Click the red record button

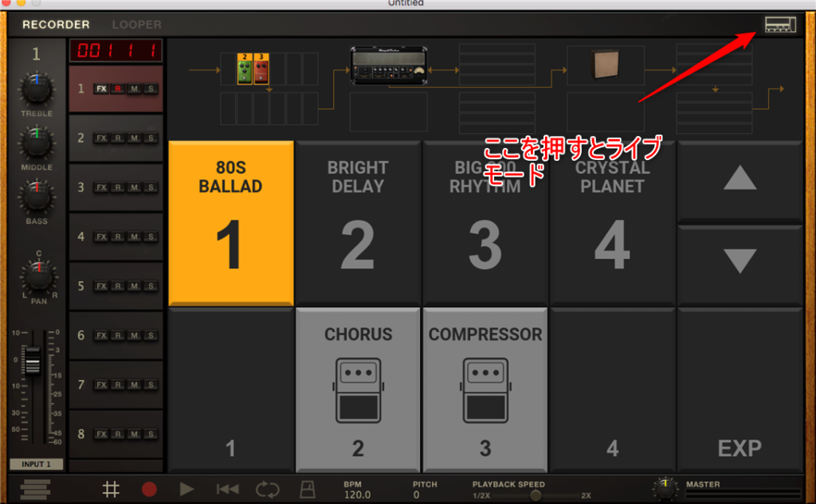[149, 490]
